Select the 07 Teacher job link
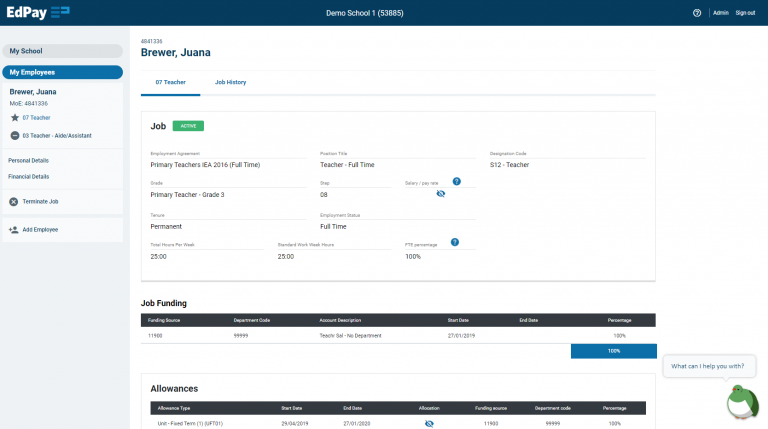768x429 pixels. click(36, 118)
